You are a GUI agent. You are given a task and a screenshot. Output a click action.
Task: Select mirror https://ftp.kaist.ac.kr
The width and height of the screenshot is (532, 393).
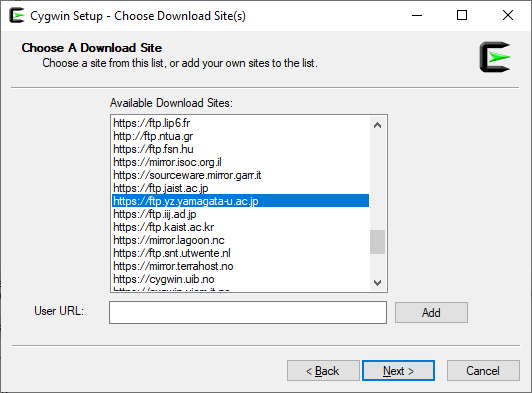coord(240,227)
